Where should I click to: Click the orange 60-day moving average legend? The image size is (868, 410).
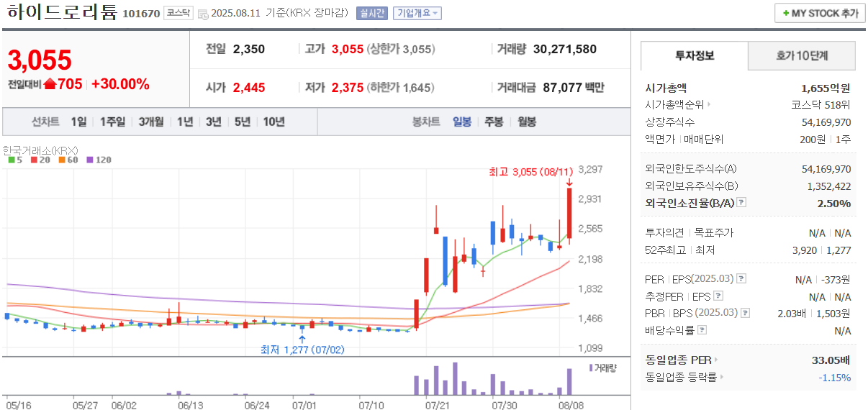[x=68, y=160]
